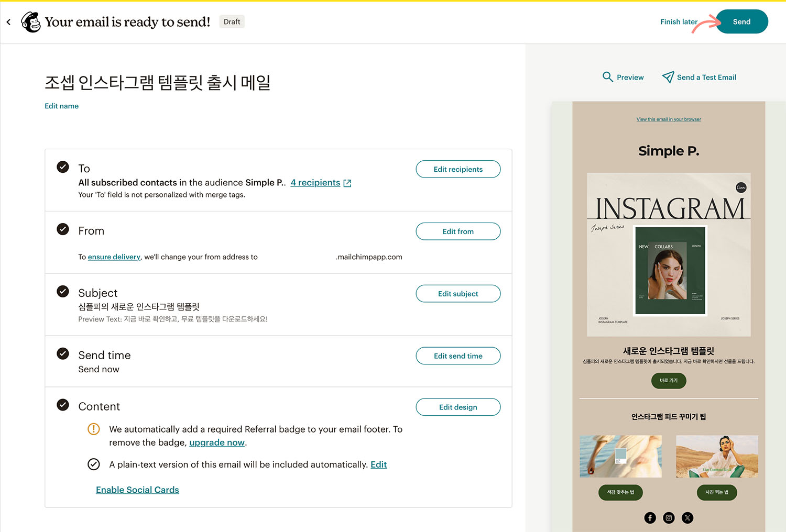Open recipients external link icon

tap(347, 183)
